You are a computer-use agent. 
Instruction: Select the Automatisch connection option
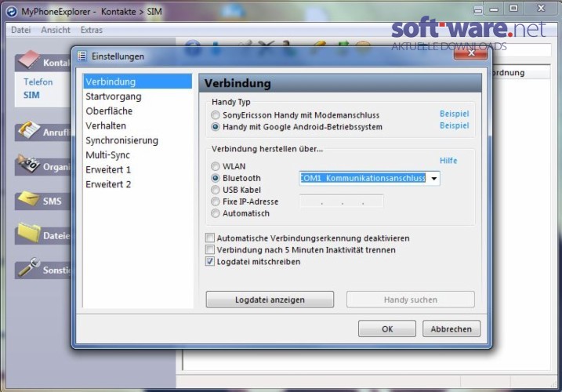[x=215, y=213]
